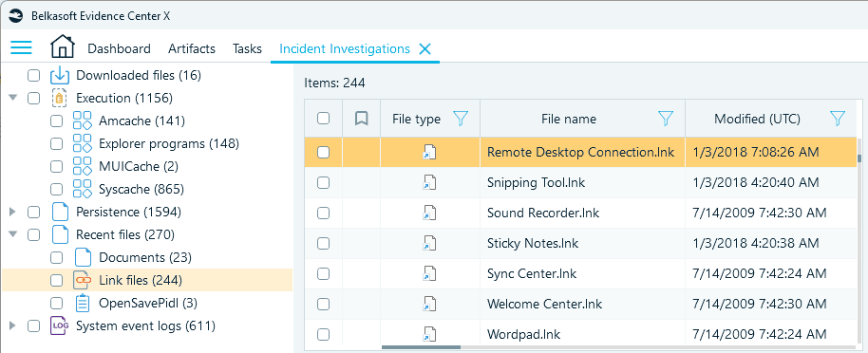Select the Downloaded files download icon
Screen dimensions: 868x353
[x=60, y=75]
